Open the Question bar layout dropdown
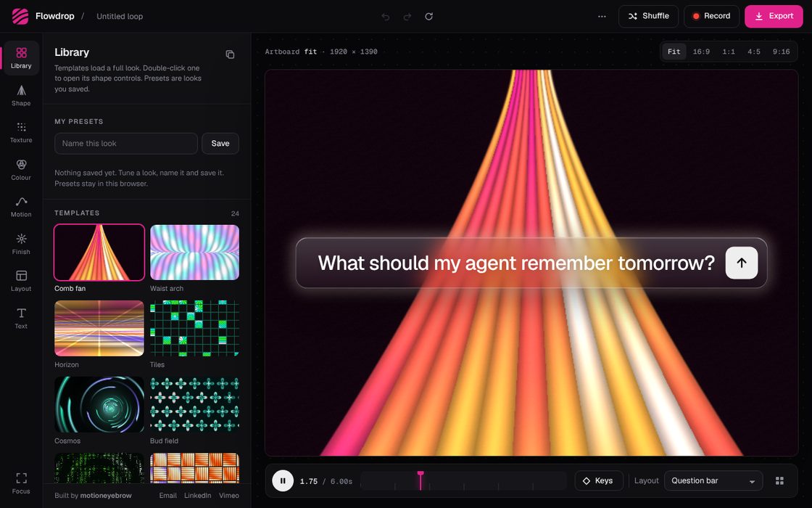The height and width of the screenshot is (508, 812). [713, 481]
